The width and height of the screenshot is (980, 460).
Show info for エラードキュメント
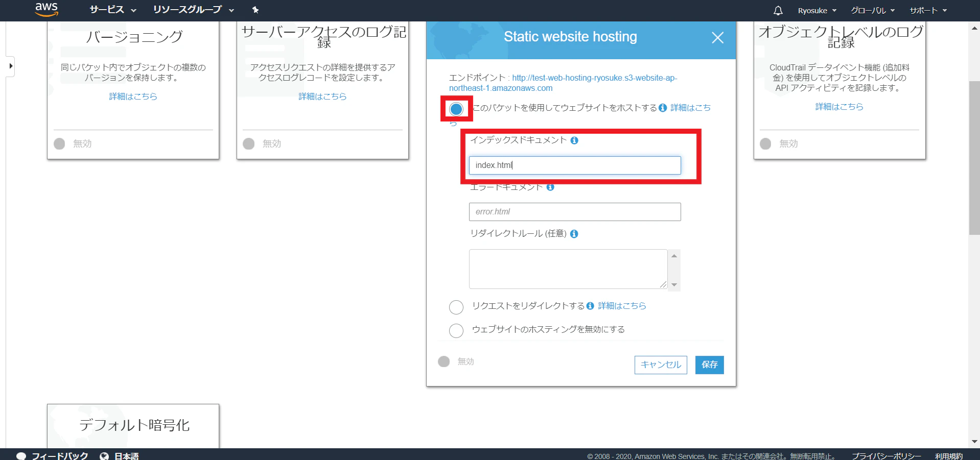click(x=550, y=187)
